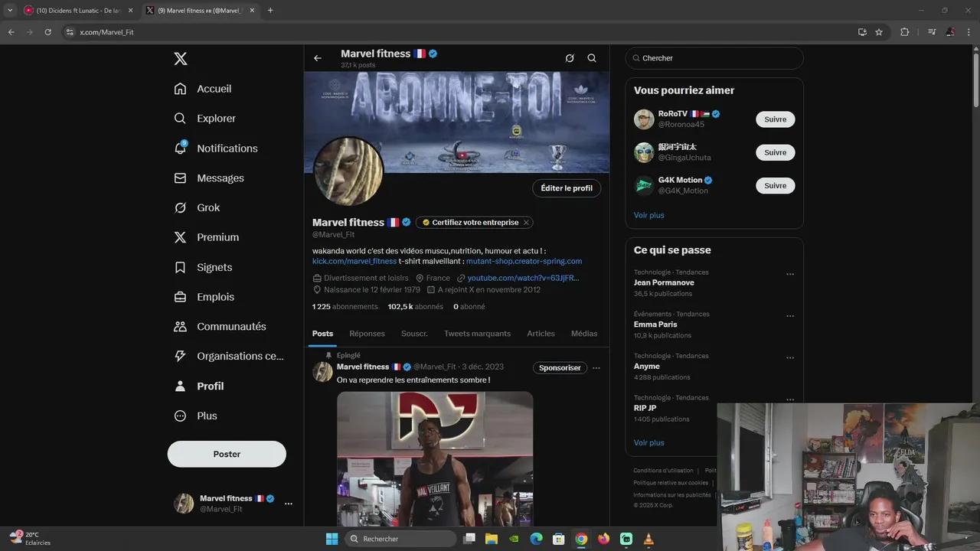Image resolution: width=980 pixels, height=551 pixels.
Task: Switch to the Tweets marquants tab
Action: [x=477, y=334]
